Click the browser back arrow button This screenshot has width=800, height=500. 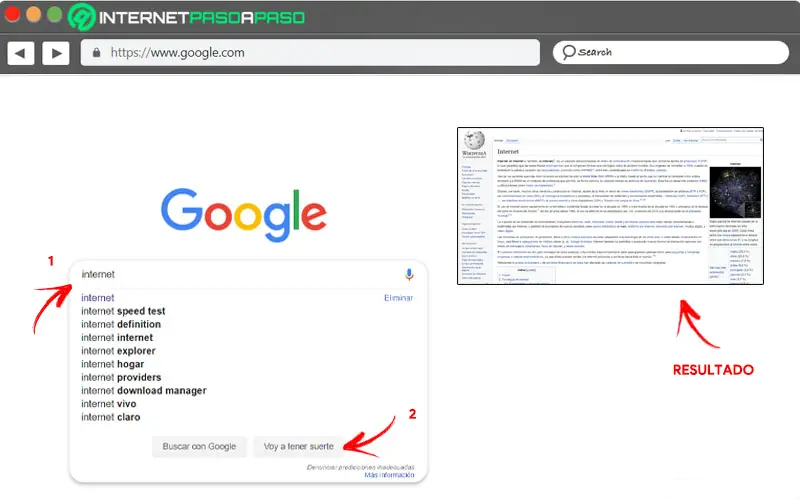click(x=21, y=53)
